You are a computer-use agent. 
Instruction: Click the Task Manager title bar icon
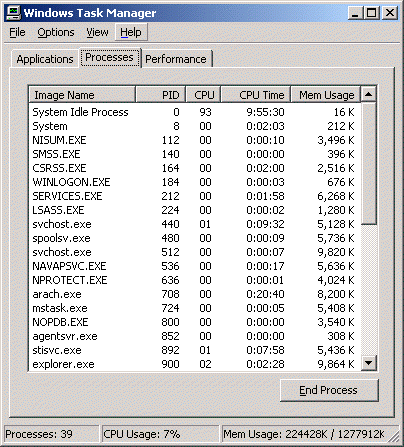tap(13, 13)
